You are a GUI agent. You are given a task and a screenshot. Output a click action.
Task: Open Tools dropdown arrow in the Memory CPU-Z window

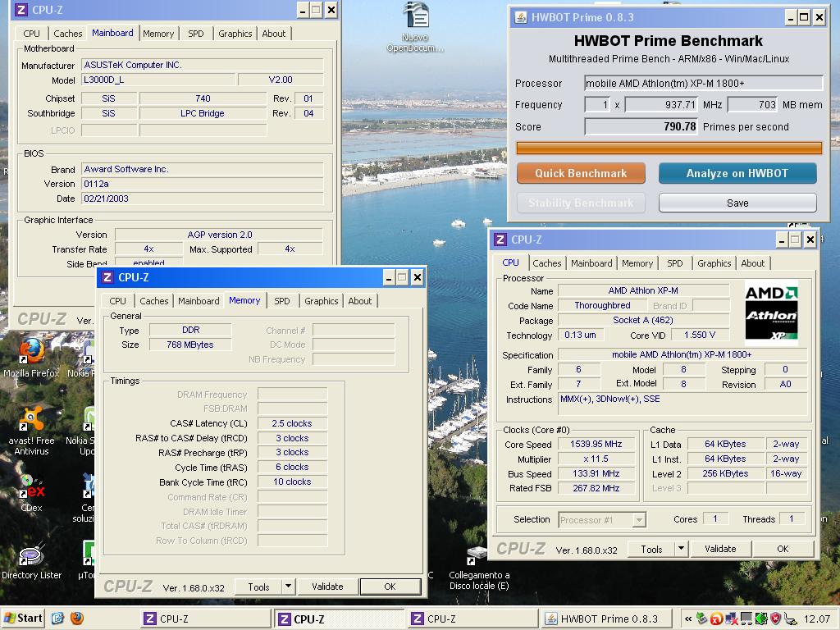(x=288, y=586)
